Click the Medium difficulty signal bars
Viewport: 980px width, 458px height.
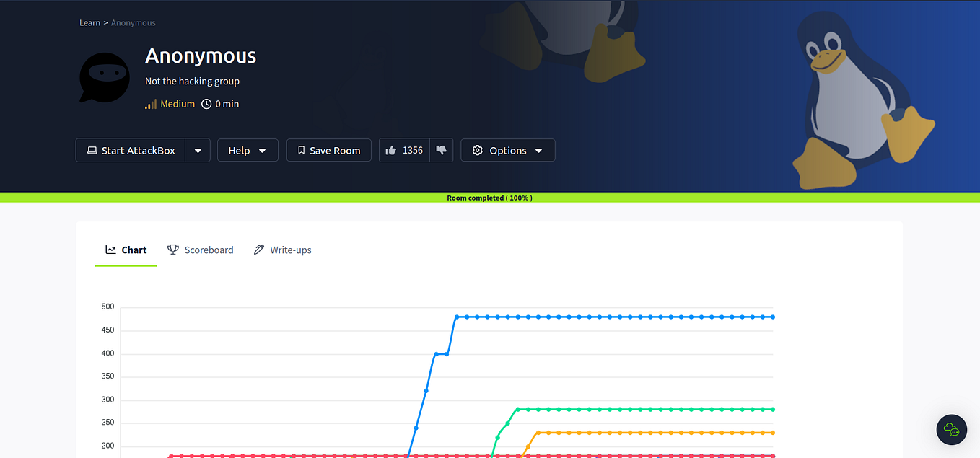[149, 104]
